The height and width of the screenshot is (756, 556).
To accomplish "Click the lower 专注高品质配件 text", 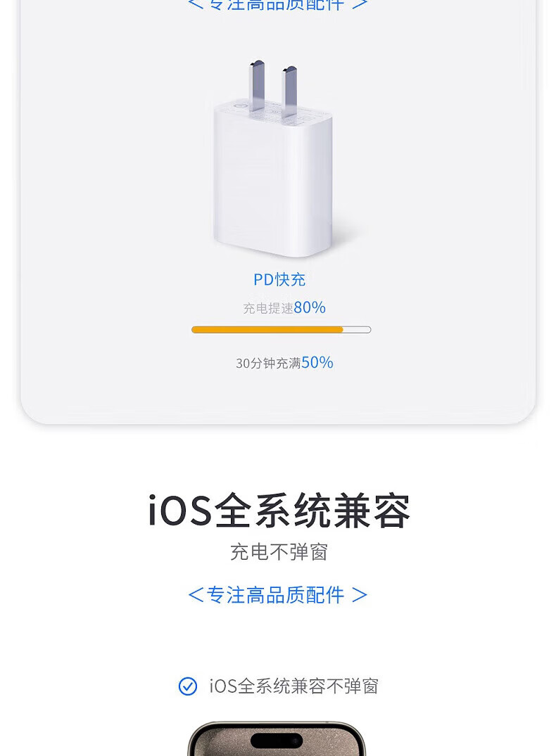I will (276, 596).
